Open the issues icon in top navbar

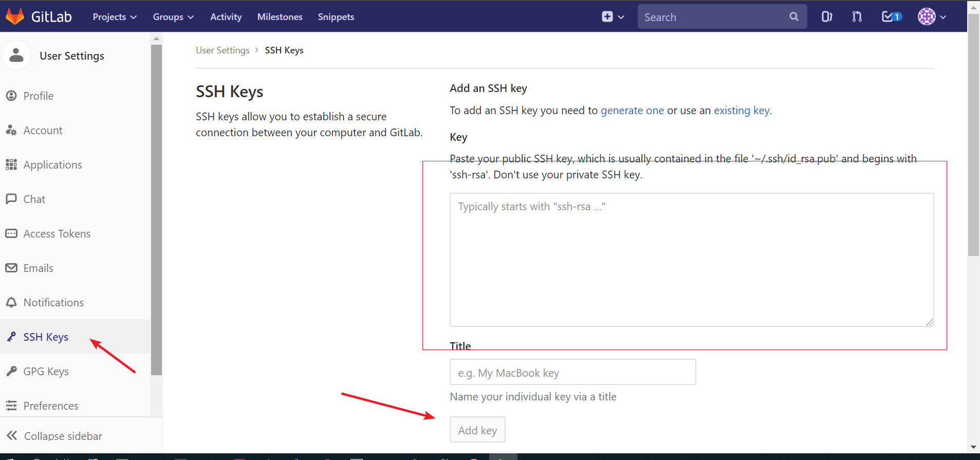click(x=826, y=17)
